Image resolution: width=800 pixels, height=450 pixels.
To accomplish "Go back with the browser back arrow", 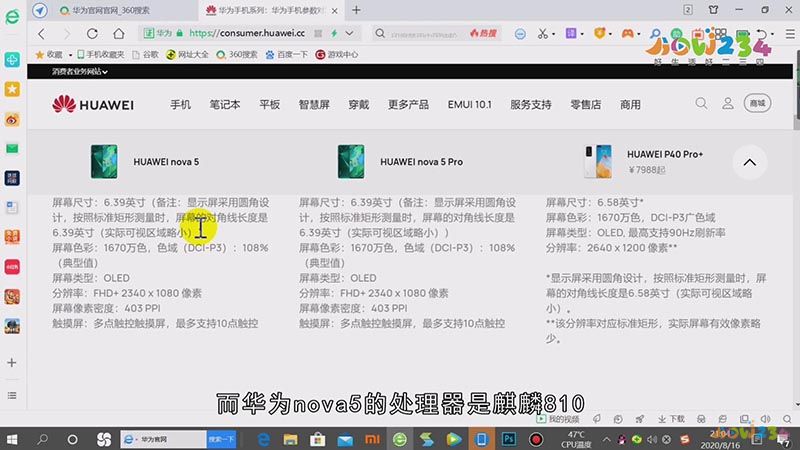I will click(41, 34).
